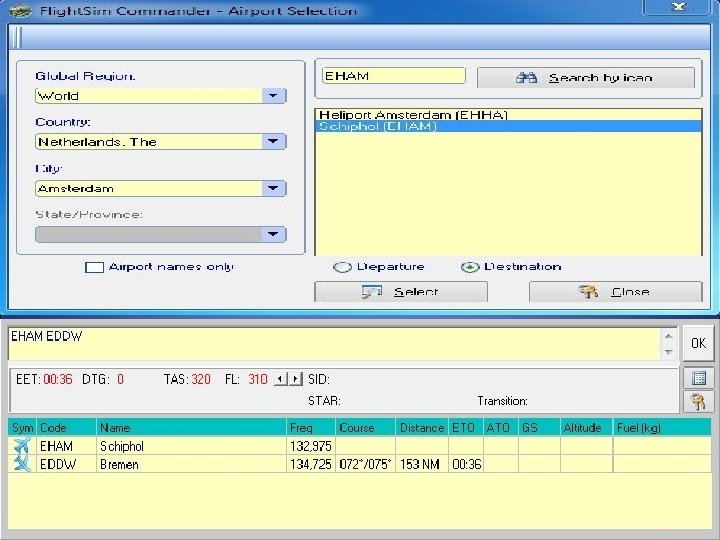
Task: Click the EDDW code cell
Action: pyautogui.click(x=66, y=464)
